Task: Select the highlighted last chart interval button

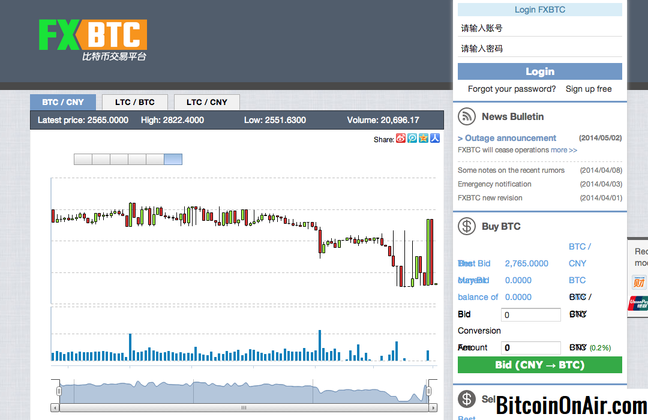Action: pyautogui.click(x=173, y=159)
